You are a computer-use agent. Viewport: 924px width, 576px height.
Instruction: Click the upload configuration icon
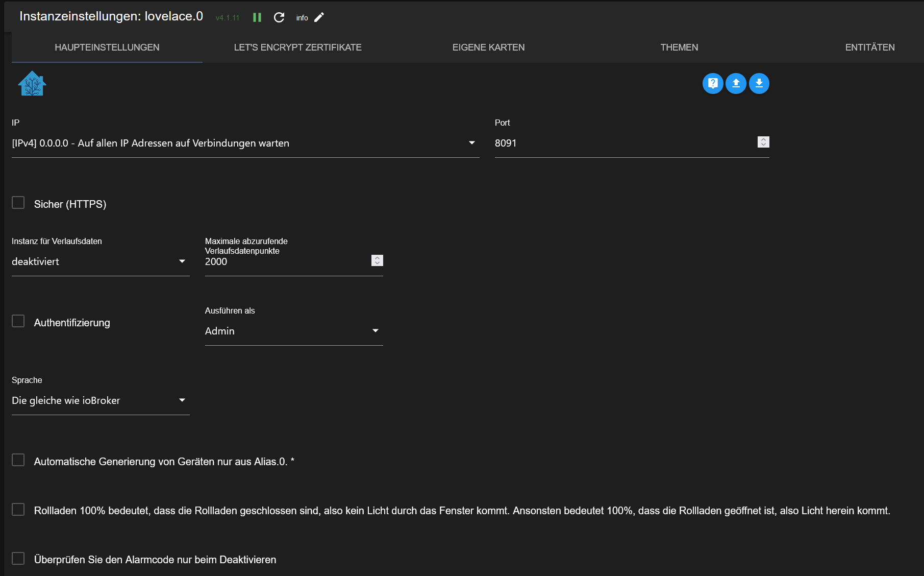pyautogui.click(x=736, y=83)
